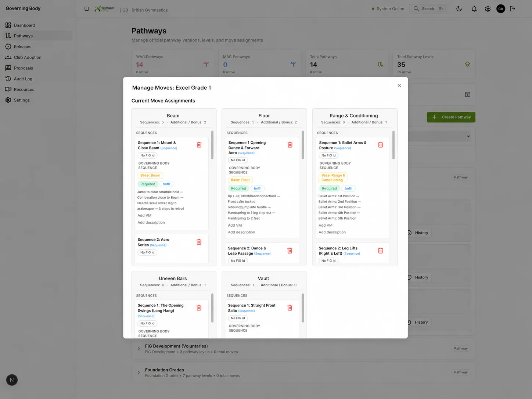Click the Required tag in Beam Sequence 1
The image size is (532, 399).
[x=148, y=184]
